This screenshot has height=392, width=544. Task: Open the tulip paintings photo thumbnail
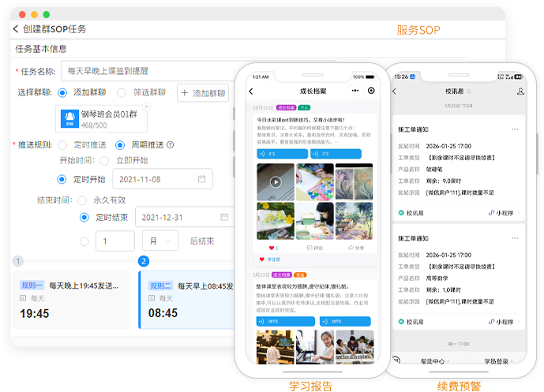355,182
